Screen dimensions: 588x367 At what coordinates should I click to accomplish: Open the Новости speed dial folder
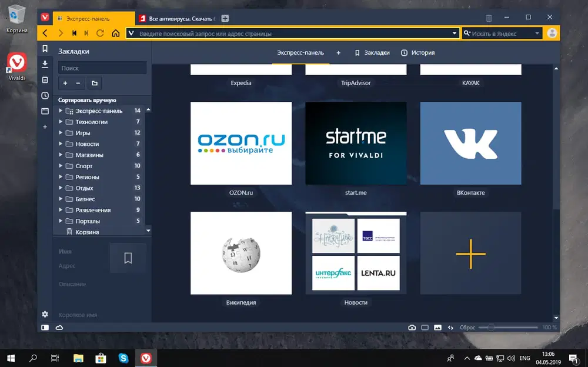click(x=356, y=253)
